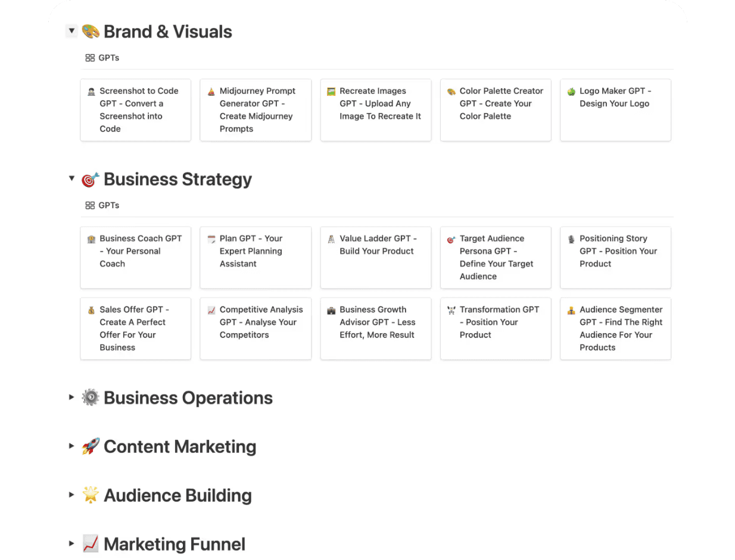Select the GPTs gallery view tab under Business Strategy
This screenshot has height=560, width=735.
(x=102, y=205)
